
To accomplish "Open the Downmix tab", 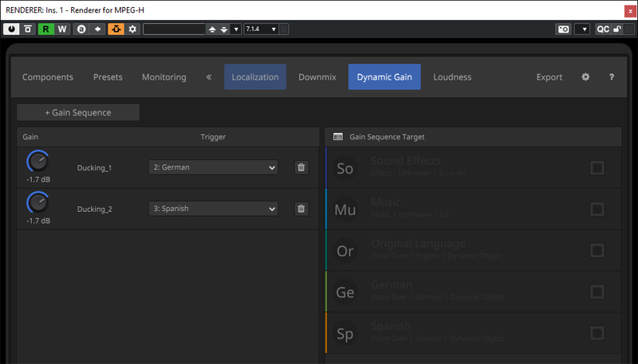I will click(x=317, y=77).
